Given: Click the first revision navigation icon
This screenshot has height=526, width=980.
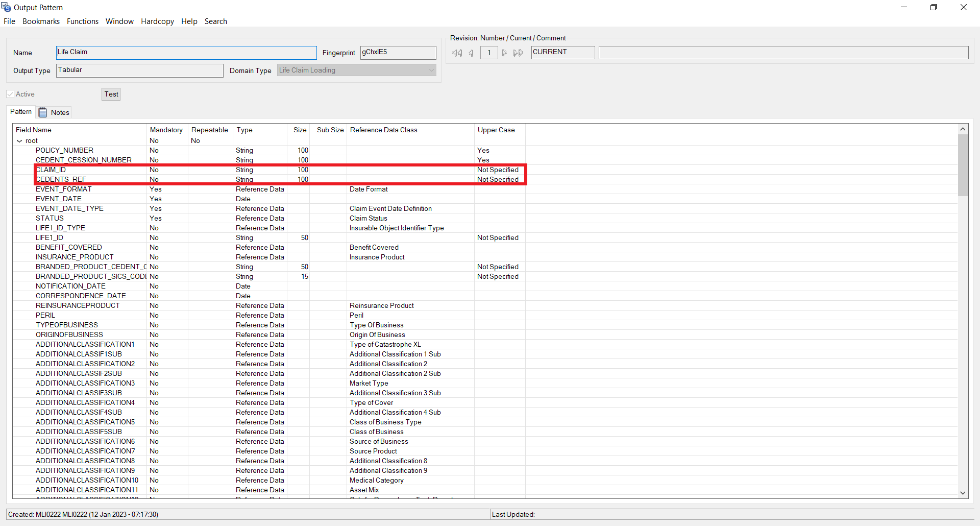Looking at the screenshot, I should pyautogui.click(x=457, y=53).
